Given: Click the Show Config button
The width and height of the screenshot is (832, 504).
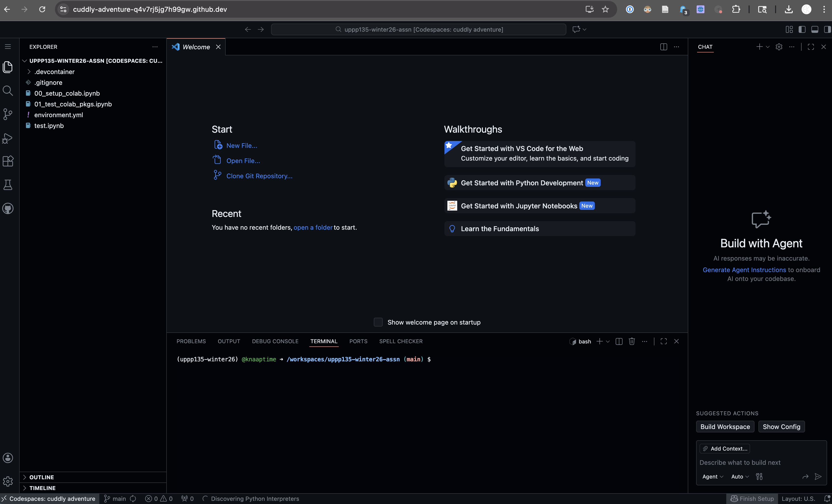Looking at the screenshot, I should click(781, 427).
